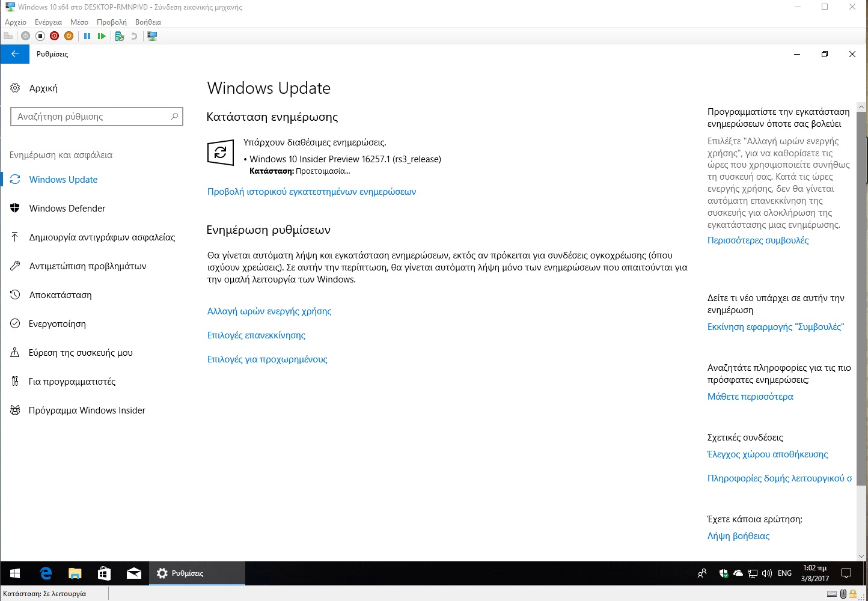Image resolution: width=868 pixels, height=601 pixels.
Task: Click the Επιλογές για προχωρημένους link
Action: tap(267, 359)
